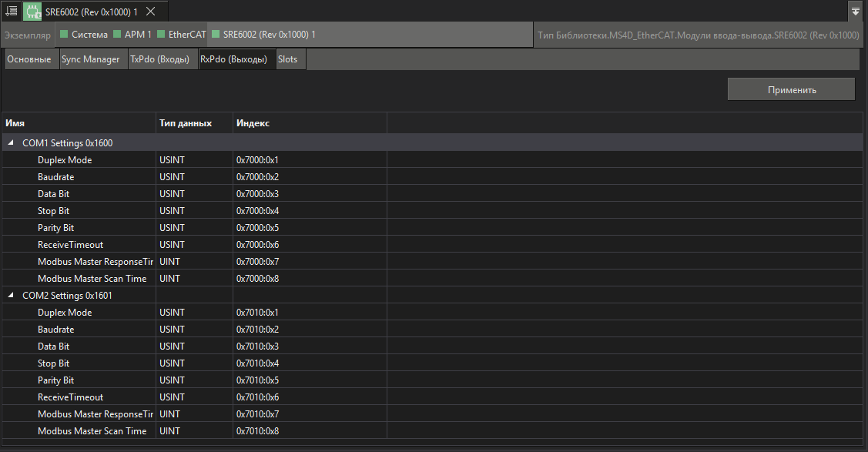Select Duplex Mode row with index 0x7000:0x1
The image size is (868, 452).
pos(433,160)
